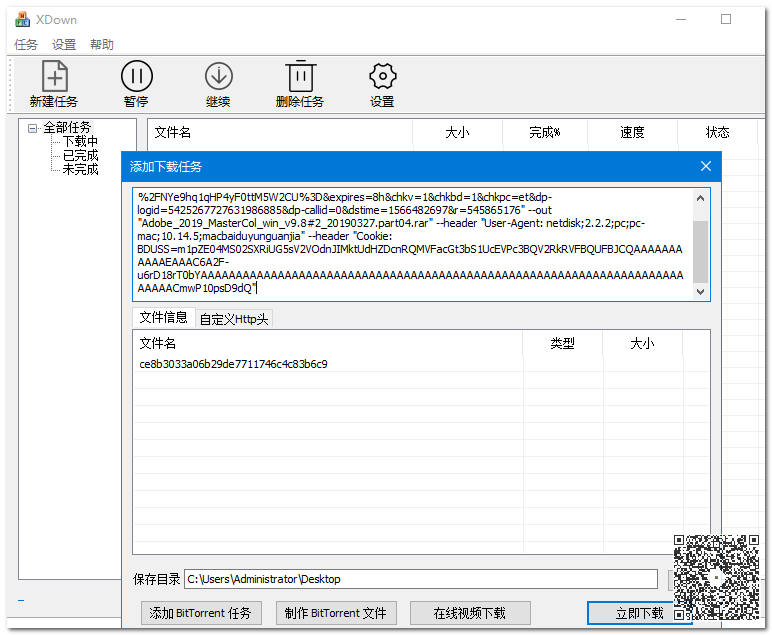
Task: Select 全部任务 in the task tree
Action: (x=67, y=127)
